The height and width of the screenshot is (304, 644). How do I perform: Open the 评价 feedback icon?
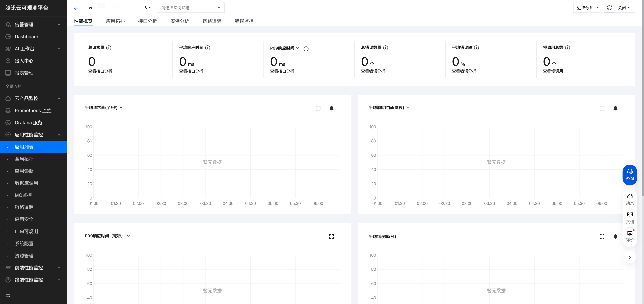[x=630, y=236]
